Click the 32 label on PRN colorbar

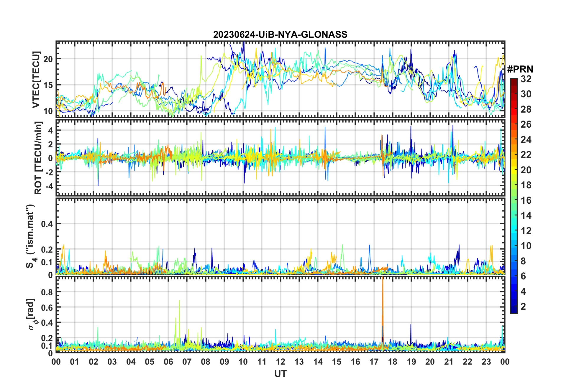(x=526, y=79)
